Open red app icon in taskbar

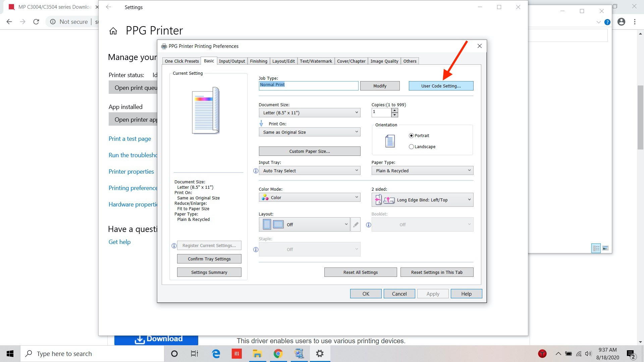236,354
